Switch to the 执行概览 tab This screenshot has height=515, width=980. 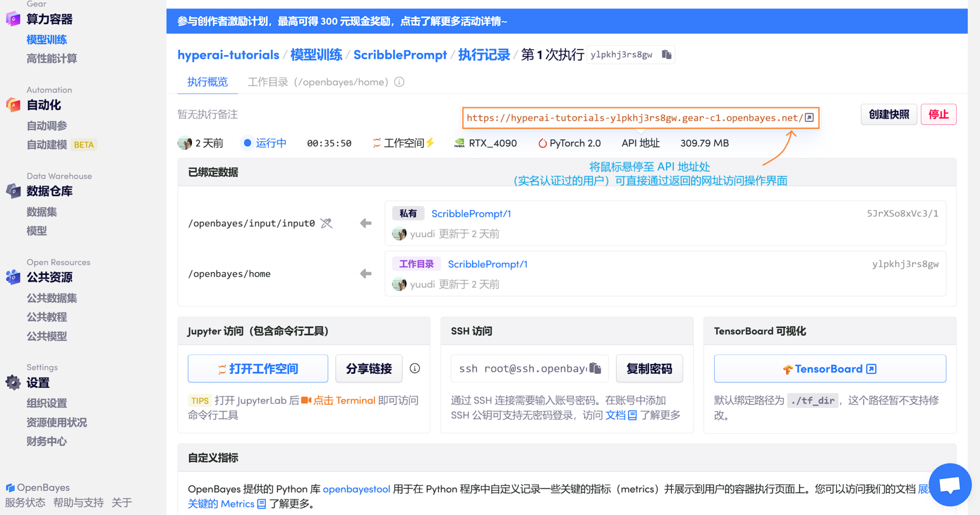(207, 82)
